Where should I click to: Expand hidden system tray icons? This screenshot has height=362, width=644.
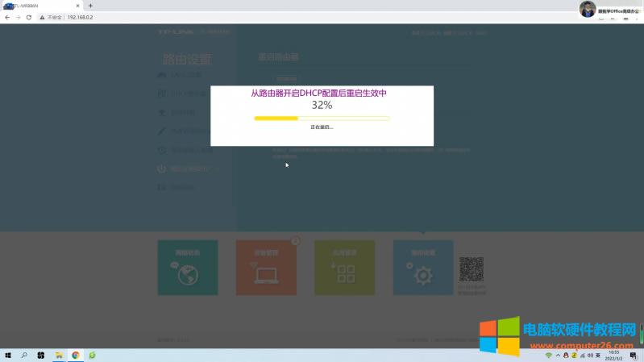(558, 356)
